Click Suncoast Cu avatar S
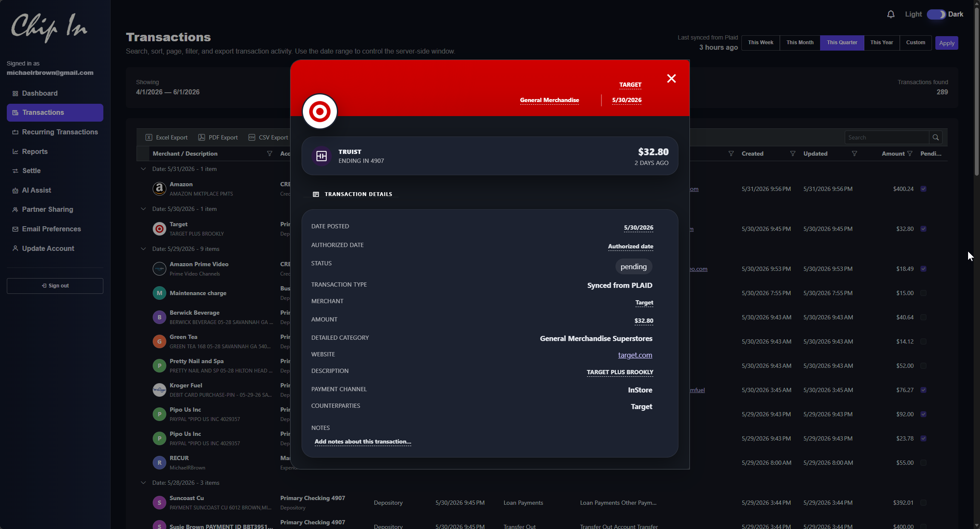The height and width of the screenshot is (529, 980). tap(160, 503)
